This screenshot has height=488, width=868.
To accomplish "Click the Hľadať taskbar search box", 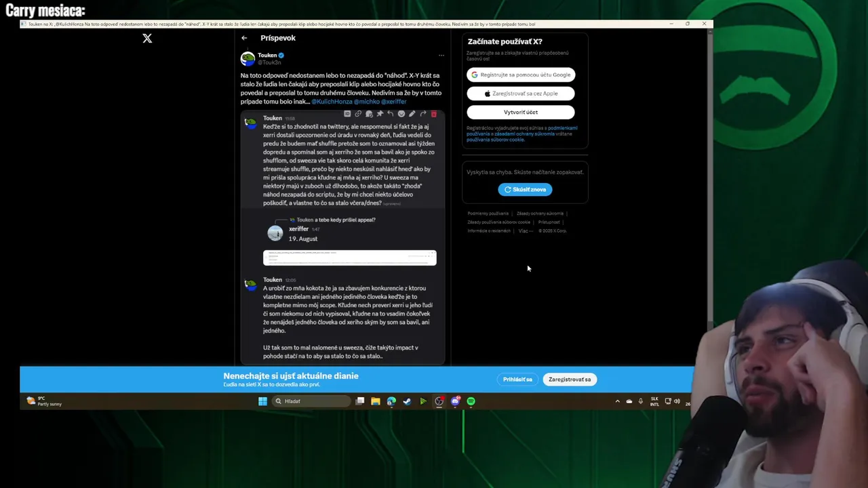I will (311, 401).
